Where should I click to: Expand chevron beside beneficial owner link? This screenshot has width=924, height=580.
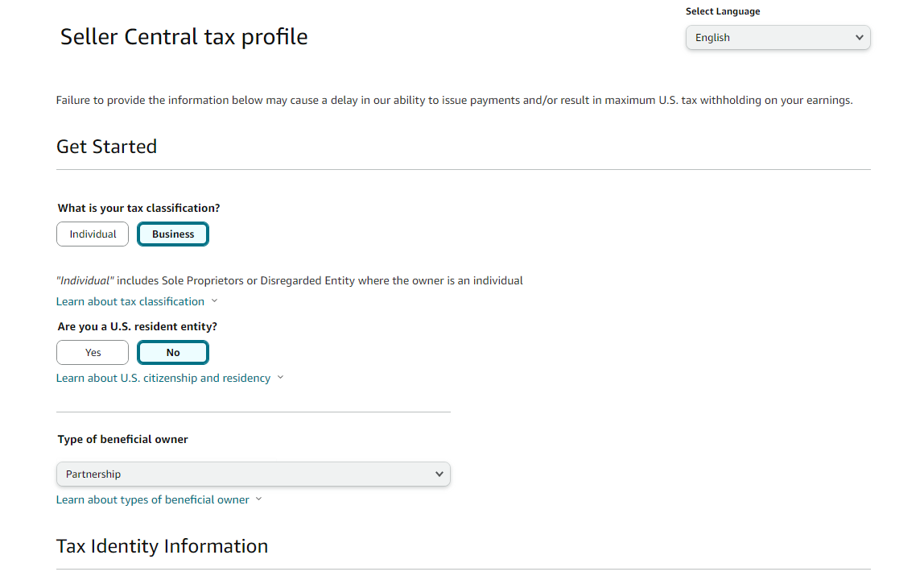(x=258, y=499)
